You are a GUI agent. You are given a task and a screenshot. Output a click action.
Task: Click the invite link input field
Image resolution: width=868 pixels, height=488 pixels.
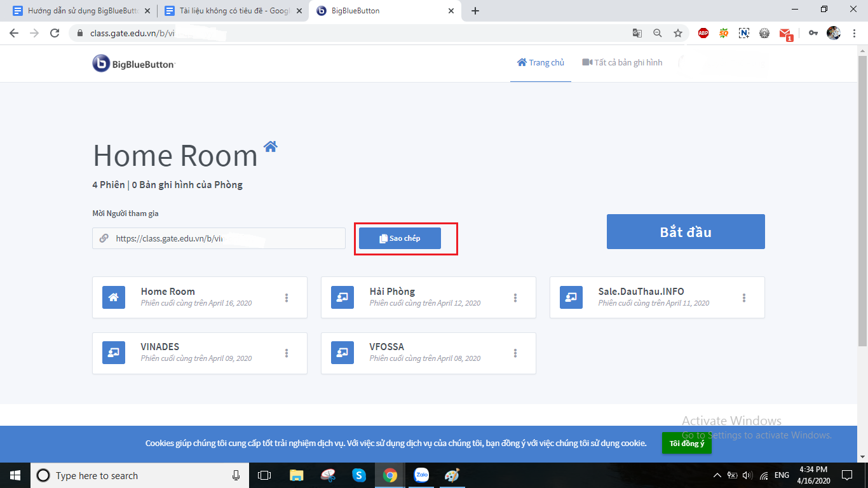(219, 238)
